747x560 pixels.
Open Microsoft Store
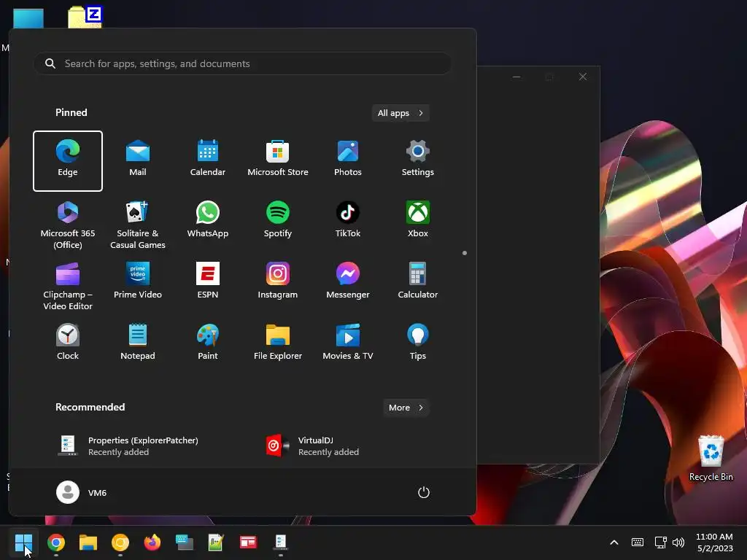pos(278,161)
